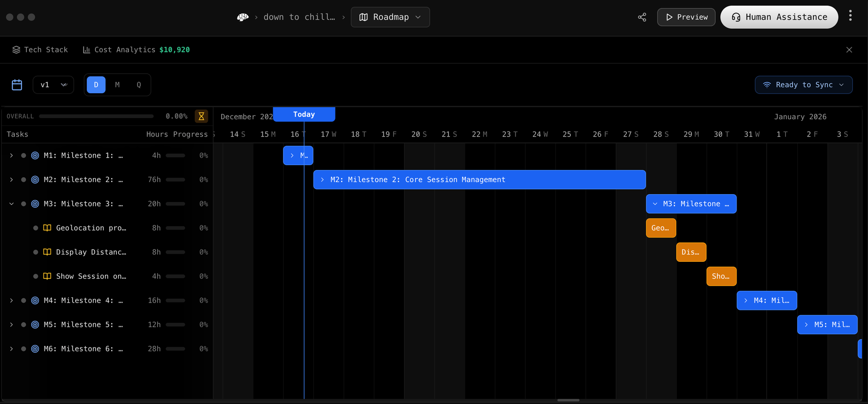Expand the M2 milestone in task list
The image size is (868, 404).
tap(12, 179)
